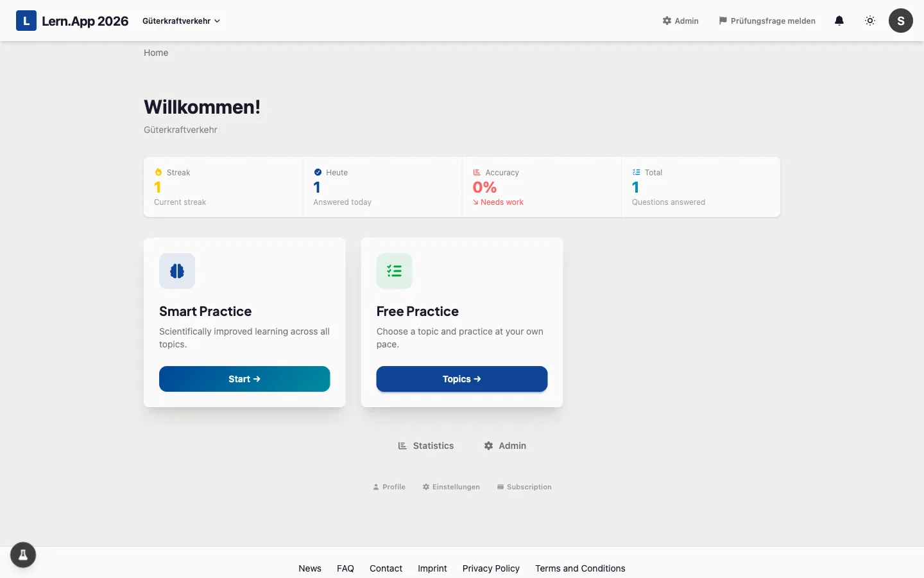Click the Willkommen! heading
Screen dimensions: 924x578
(202, 107)
